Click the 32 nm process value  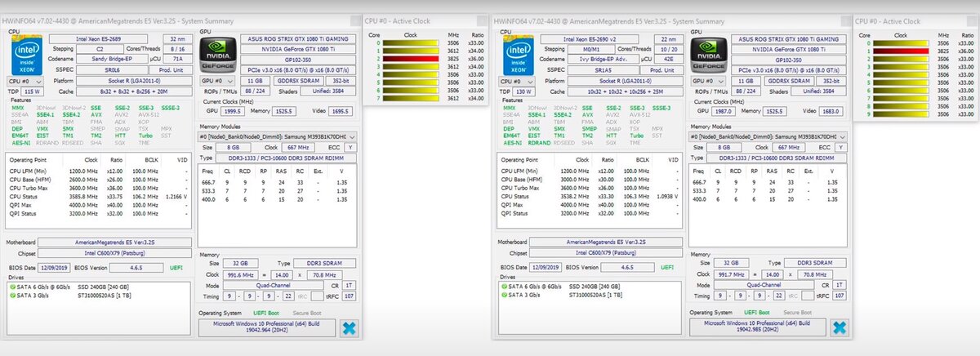point(178,38)
